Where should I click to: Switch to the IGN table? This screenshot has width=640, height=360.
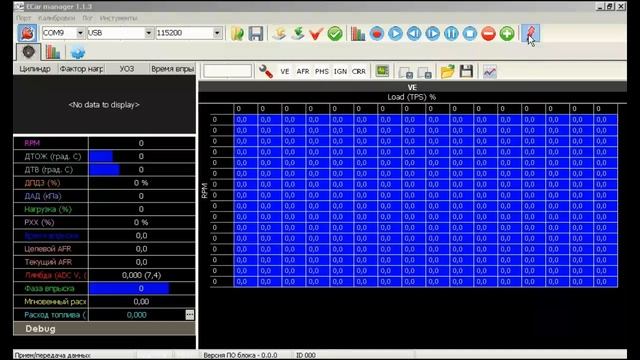[340, 71]
